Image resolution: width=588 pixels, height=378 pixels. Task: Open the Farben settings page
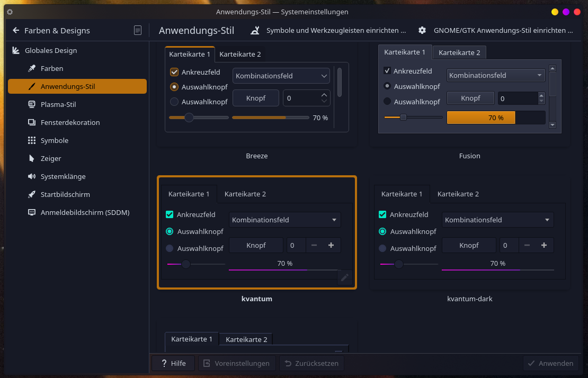pyautogui.click(x=52, y=68)
